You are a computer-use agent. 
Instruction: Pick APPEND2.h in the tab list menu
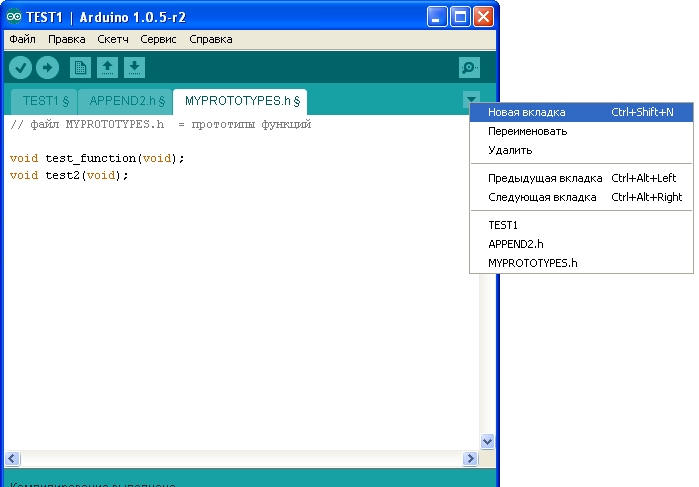[581, 244]
